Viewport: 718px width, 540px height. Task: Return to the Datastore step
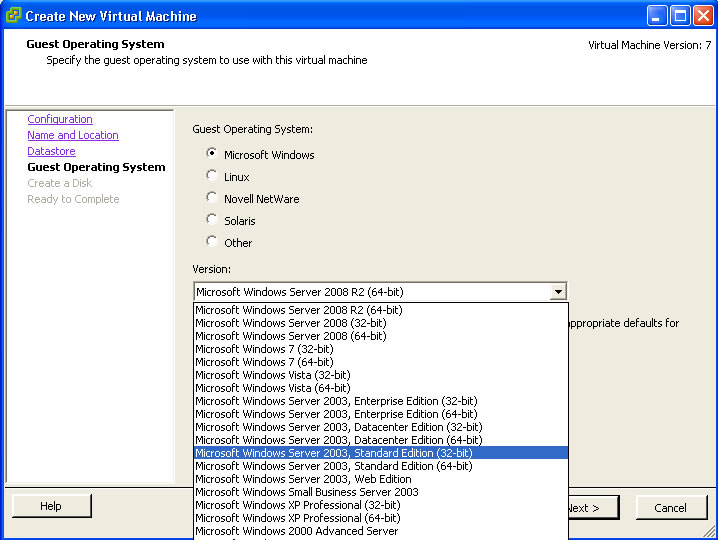coord(51,151)
